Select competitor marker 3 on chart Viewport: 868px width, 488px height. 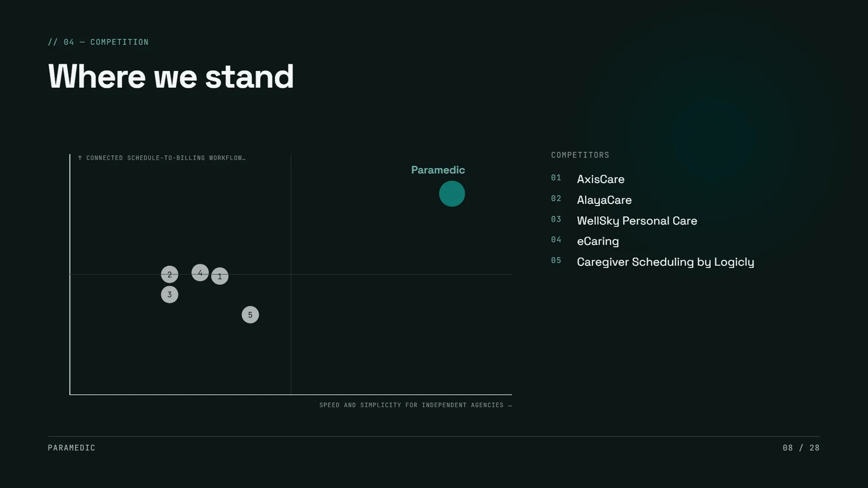pos(169,294)
